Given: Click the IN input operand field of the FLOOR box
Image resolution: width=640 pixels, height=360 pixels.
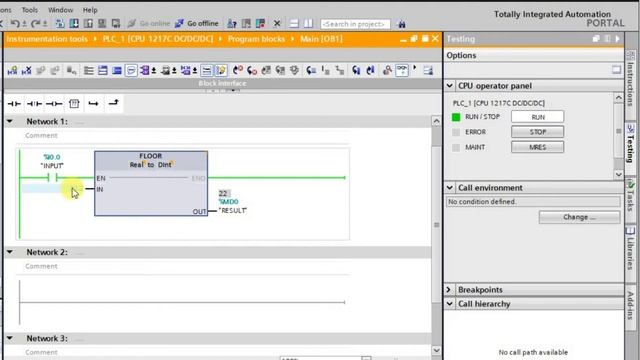Looking at the screenshot, I should click(52, 189).
